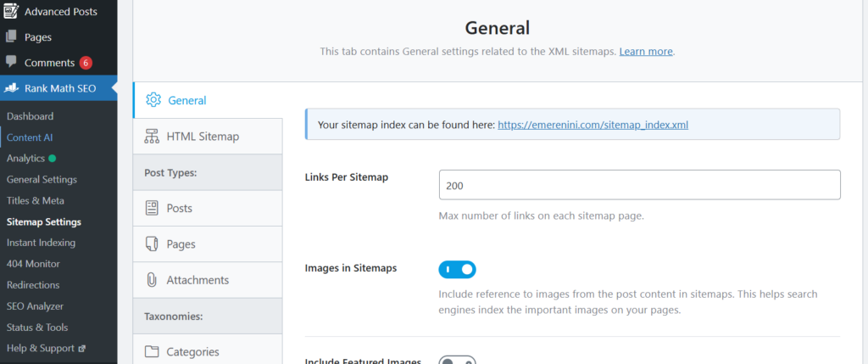Open the sitemap_index.xml URL link

coord(593,125)
